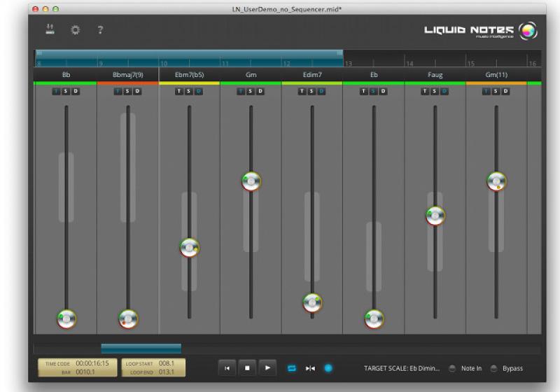Rewind to start with skip-back button

(x=227, y=368)
